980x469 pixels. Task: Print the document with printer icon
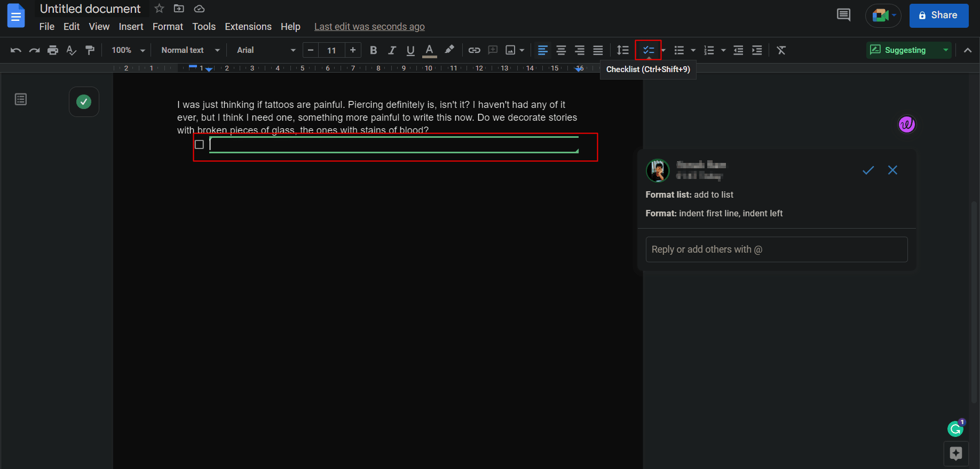pyautogui.click(x=53, y=50)
